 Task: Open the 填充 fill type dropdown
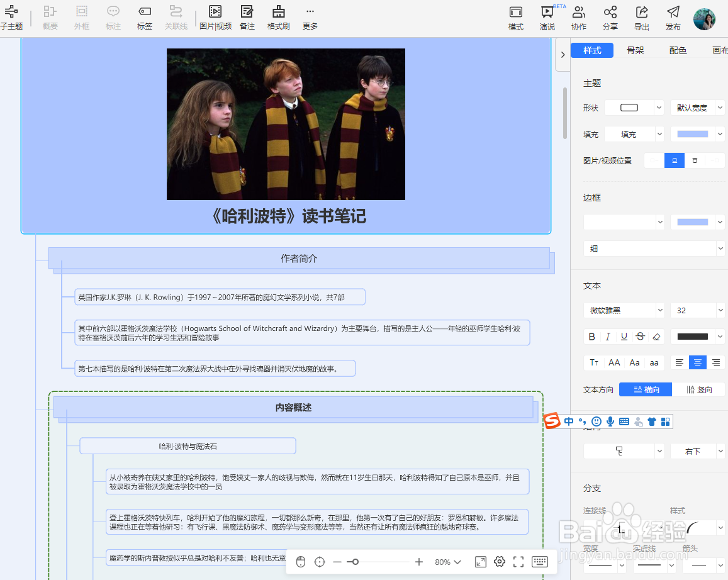[634, 134]
